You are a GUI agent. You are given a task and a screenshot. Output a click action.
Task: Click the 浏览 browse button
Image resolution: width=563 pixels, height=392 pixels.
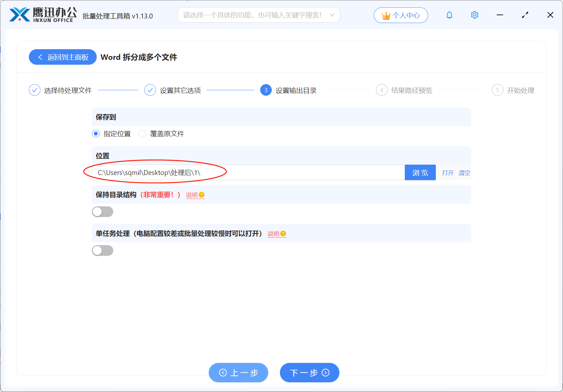click(420, 172)
